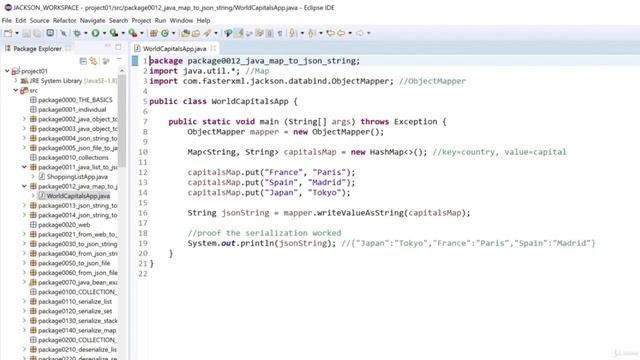640x360 pixels.
Task: Click the Previous Annotation icon
Action: click(x=311, y=33)
